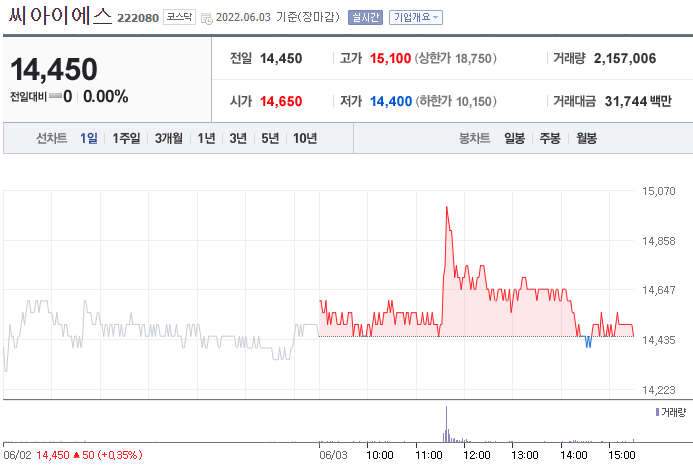The width and height of the screenshot is (693, 470).
Task: Select the 월봉 candlestick chart
Action: pos(586,138)
